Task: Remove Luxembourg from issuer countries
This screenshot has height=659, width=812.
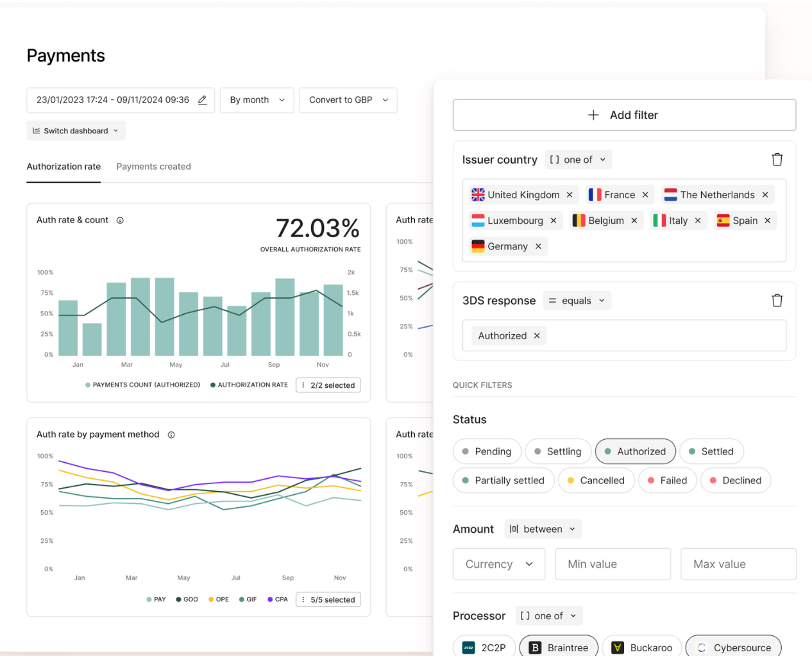Action: [554, 221]
